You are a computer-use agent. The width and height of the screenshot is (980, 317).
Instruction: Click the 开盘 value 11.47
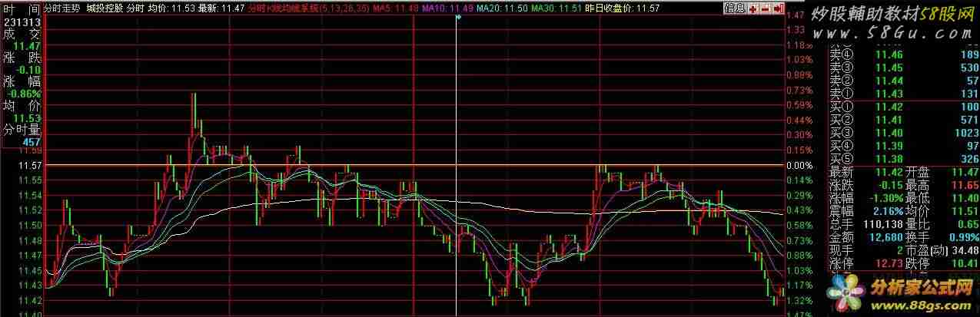964,172
